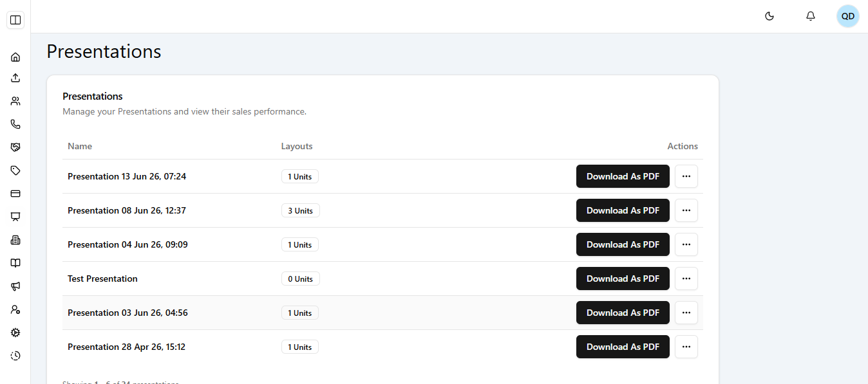868x384 pixels.
Task: Download Test Presentation as PDF
Action: click(x=623, y=279)
